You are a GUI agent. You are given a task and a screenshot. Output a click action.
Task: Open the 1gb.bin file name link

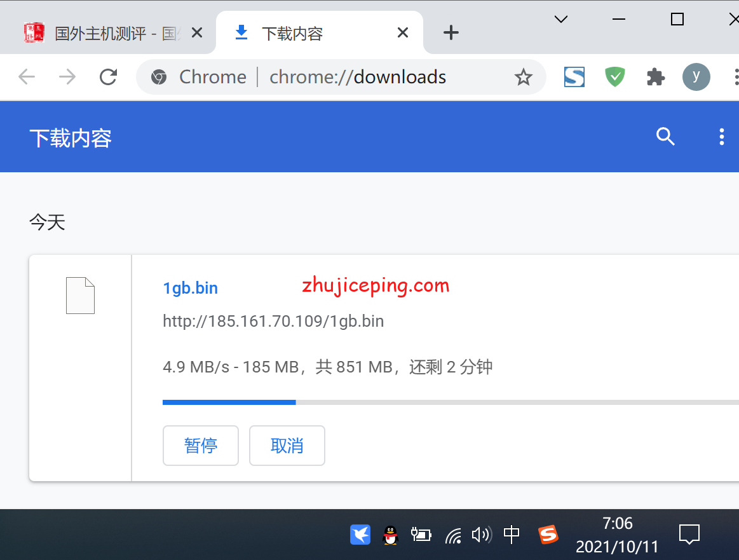[x=191, y=288]
